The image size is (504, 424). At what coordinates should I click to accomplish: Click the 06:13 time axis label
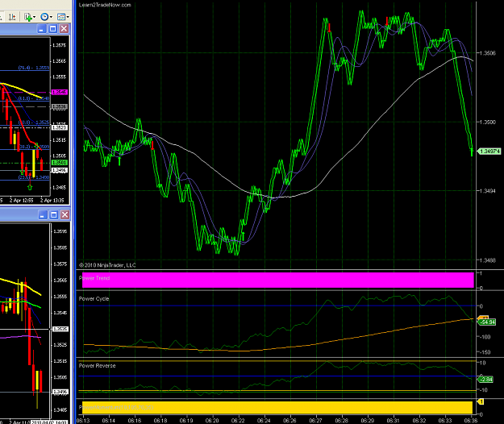pos(83,420)
